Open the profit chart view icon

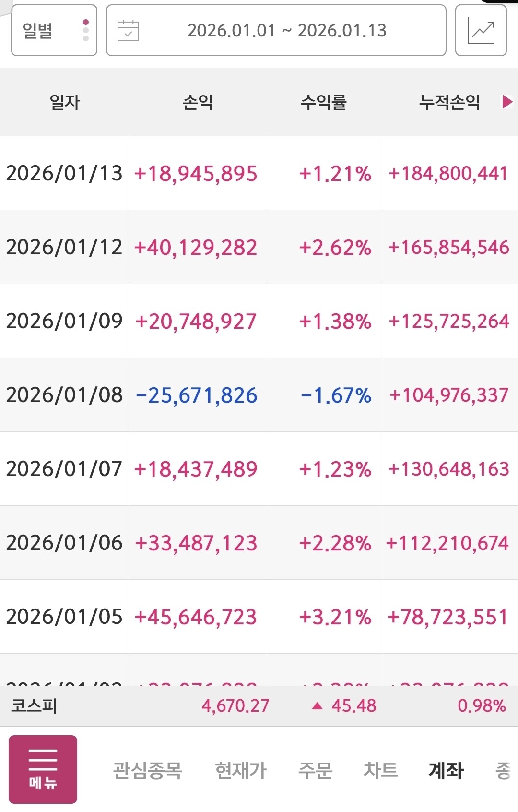coord(481,31)
